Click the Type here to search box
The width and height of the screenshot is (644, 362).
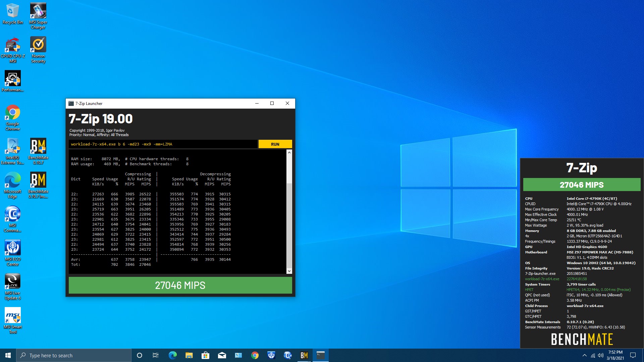74,355
